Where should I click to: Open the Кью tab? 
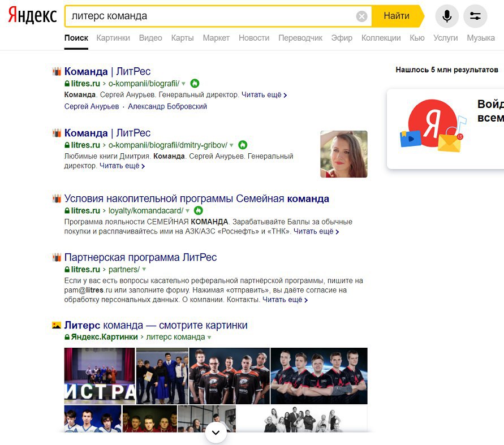click(x=417, y=38)
